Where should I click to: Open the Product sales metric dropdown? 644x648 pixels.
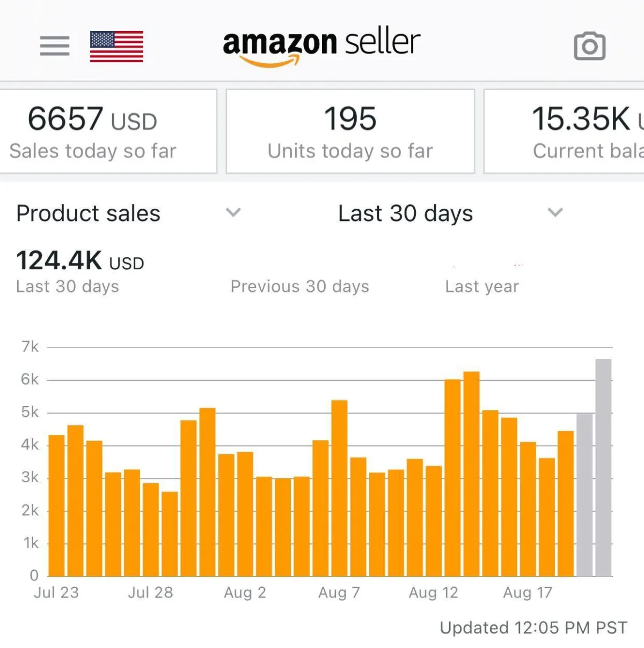pyautogui.click(x=129, y=213)
